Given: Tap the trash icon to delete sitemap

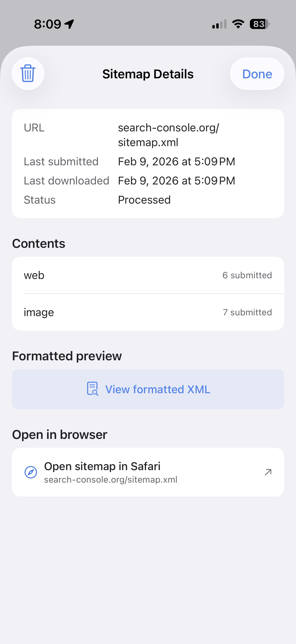Looking at the screenshot, I should point(28,73).
